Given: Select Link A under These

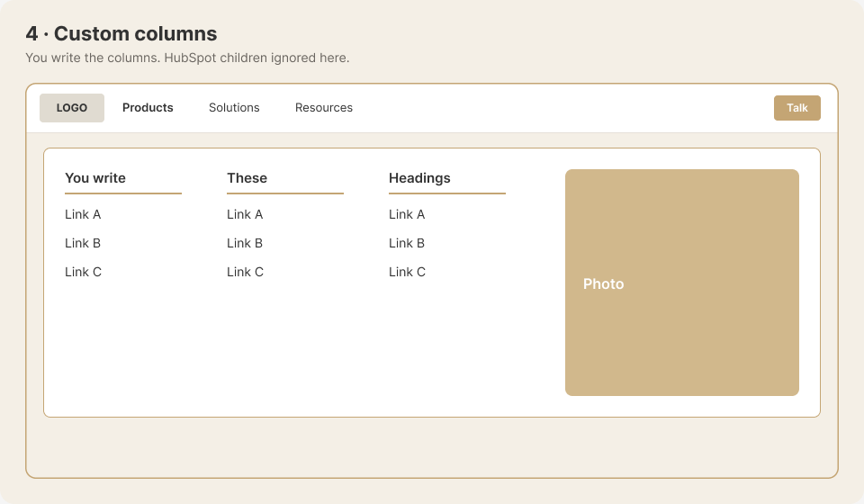Looking at the screenshot, I should coord(245,214).
